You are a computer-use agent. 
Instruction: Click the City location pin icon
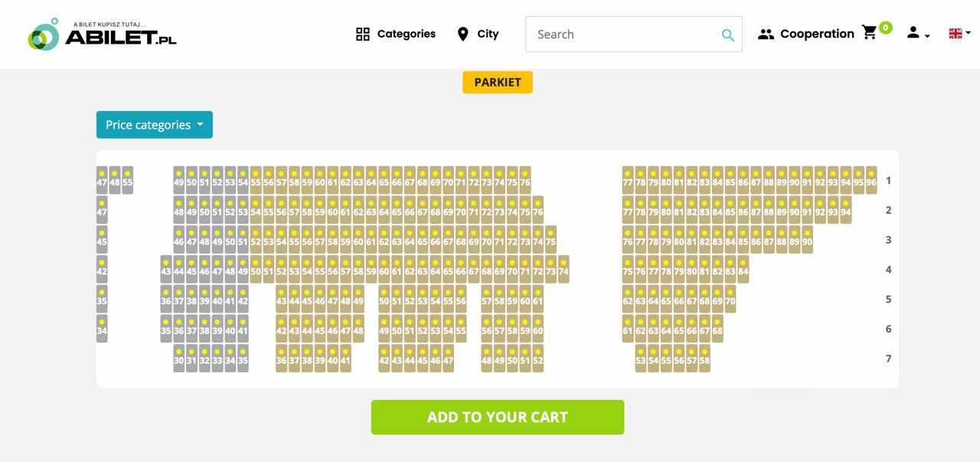(x=462, y=34)
